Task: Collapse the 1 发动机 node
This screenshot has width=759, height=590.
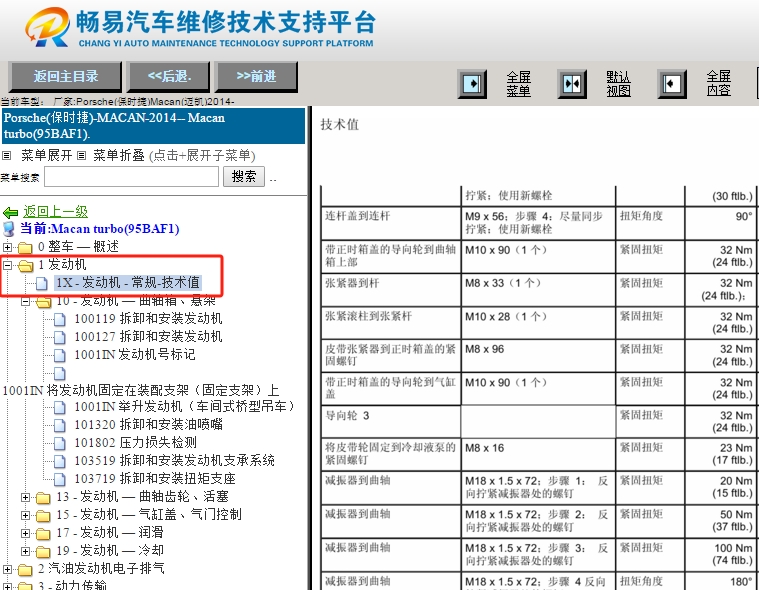Action: (x=7, y=265)
